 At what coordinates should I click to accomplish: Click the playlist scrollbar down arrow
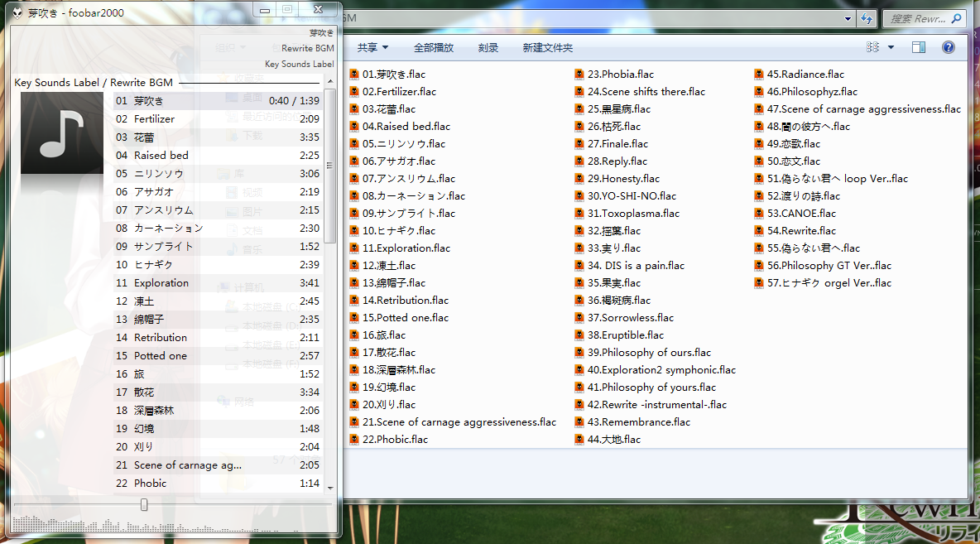pos(330,489)
